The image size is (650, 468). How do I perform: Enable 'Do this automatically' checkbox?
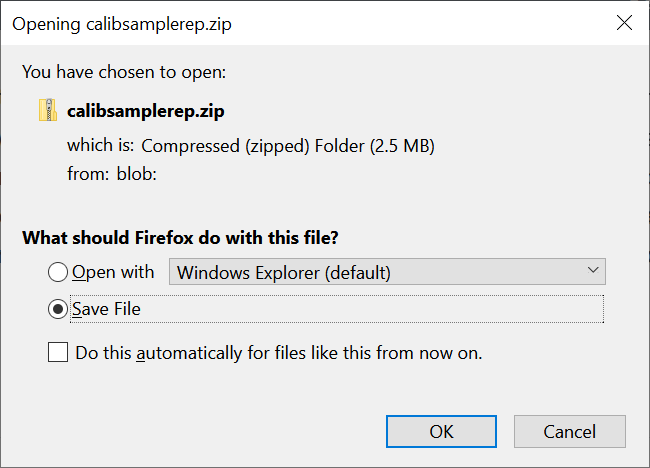click(x=59, y=353)
